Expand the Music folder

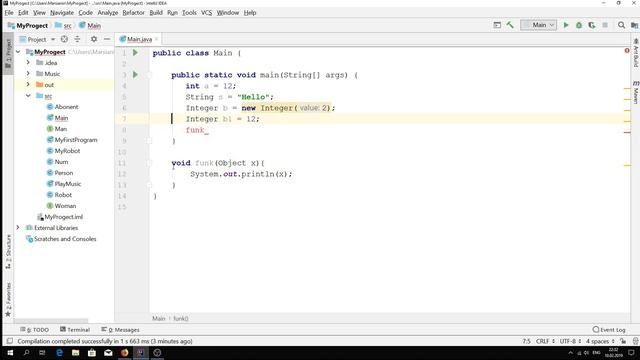click(x=28, y=73)
